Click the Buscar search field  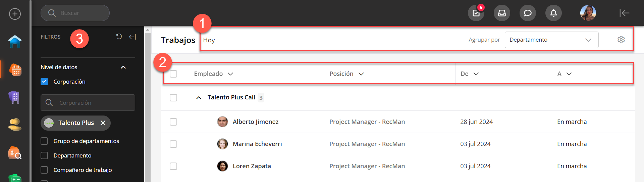(75, 13)
